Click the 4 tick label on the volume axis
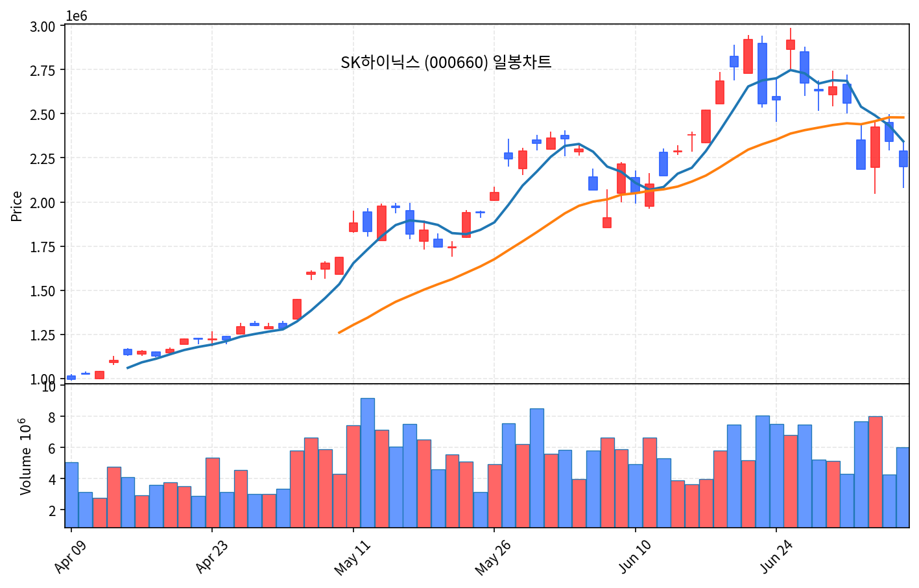The height and width of the screenshot is (588, 919). (53, 480)
